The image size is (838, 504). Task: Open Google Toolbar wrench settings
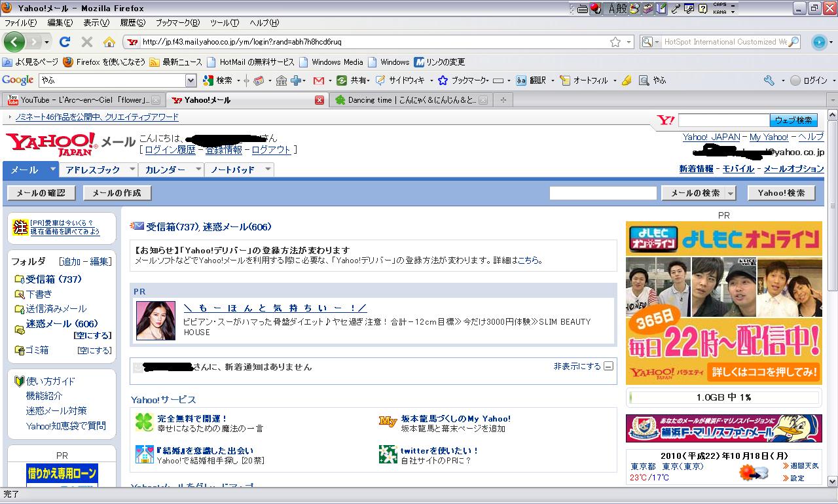click(769, 81)
